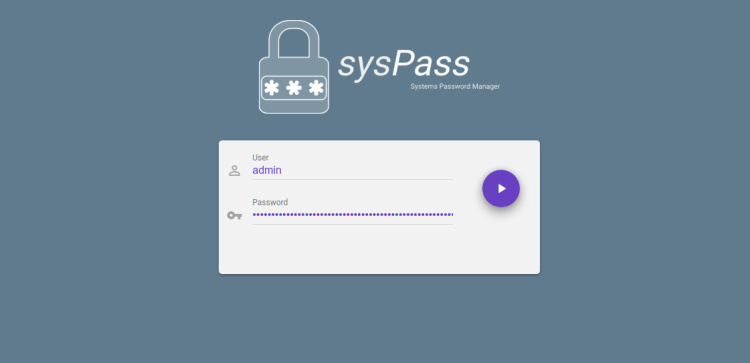Image resolution: width=750 pixels, height=363 pixels.
Task: Click the purple login arrow button
Action: (501, 188)
